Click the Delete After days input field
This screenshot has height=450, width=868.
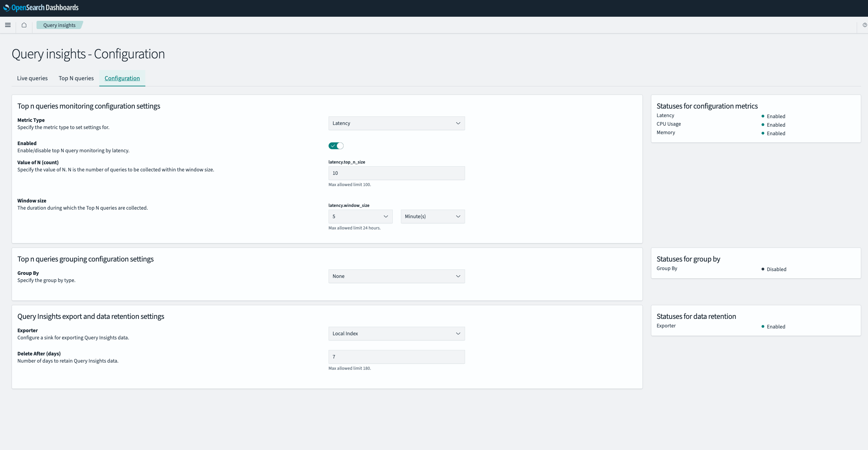(x=396, y=357)
